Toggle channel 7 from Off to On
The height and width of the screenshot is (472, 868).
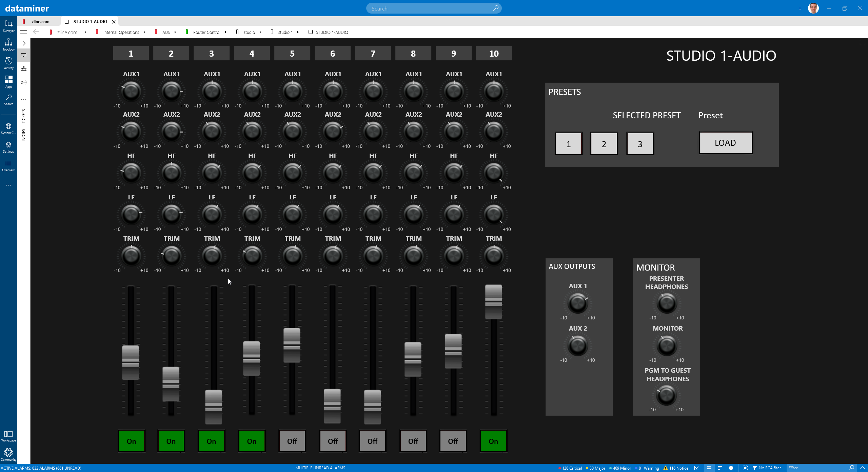point(372,441)
